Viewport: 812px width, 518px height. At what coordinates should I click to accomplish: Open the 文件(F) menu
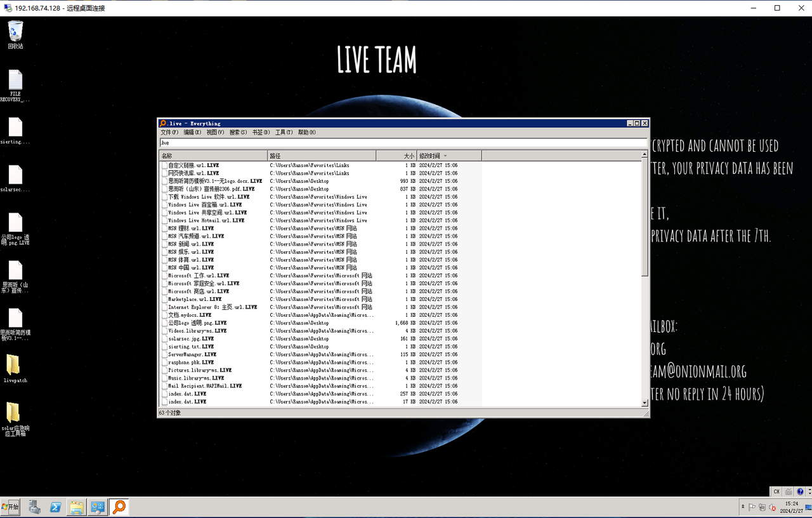click(169, 133)
